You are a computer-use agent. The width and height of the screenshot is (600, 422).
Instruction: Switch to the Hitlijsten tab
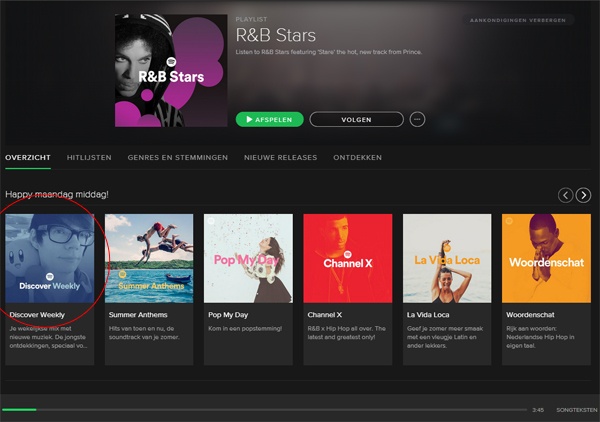point(89,158)
